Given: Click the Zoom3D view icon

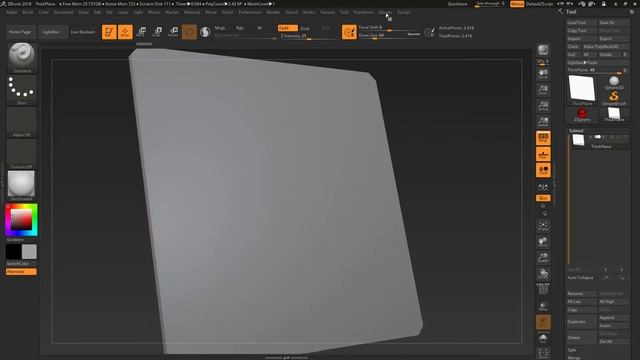Looking at the screenshot, I should [x=543, y=258].
